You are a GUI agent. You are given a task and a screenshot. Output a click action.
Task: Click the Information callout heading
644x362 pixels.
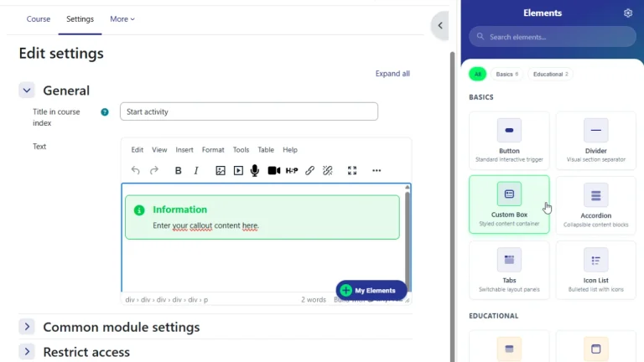(180, 209)
